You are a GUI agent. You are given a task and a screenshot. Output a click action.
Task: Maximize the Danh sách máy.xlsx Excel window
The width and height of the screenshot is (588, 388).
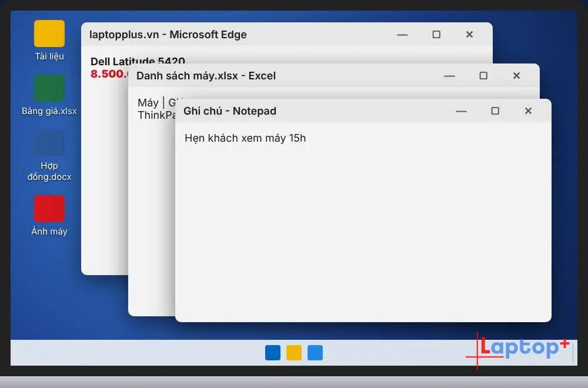pyautogui.click(x=483, y=75)
